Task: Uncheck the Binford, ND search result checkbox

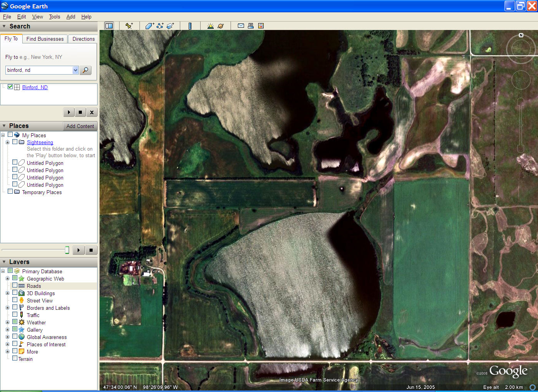Action: [x=10, y=87]
